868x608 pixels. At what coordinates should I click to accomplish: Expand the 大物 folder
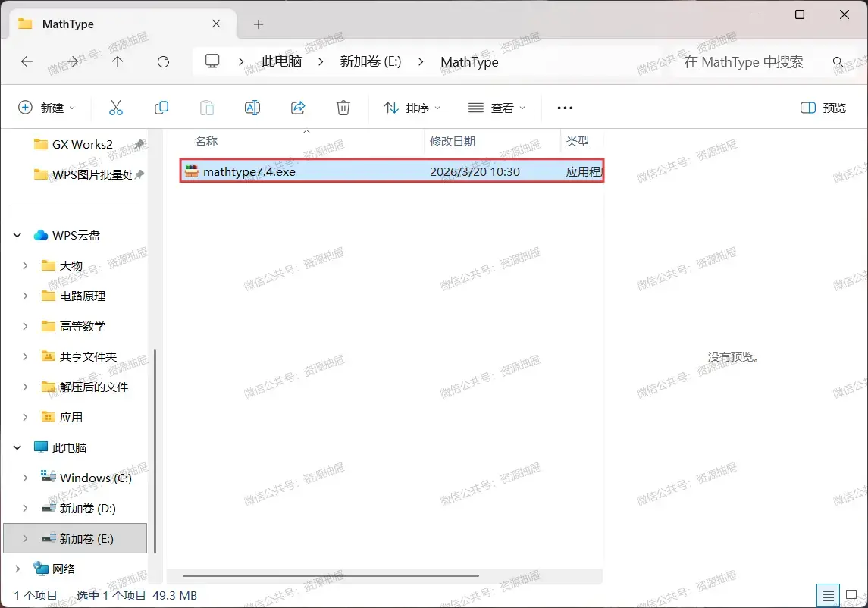tap(25, 266)
